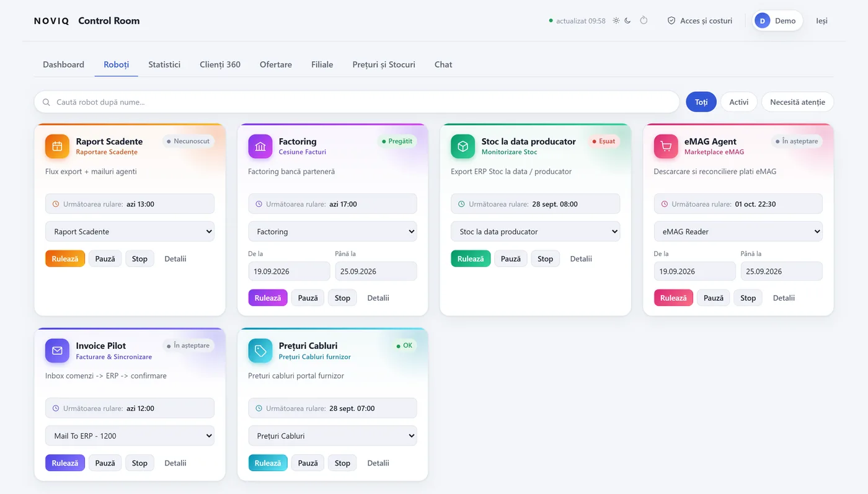This screenshot has width=868, height=494.
Task: Open the Factoring flow dropdown
Action: (x=333, y=231)
